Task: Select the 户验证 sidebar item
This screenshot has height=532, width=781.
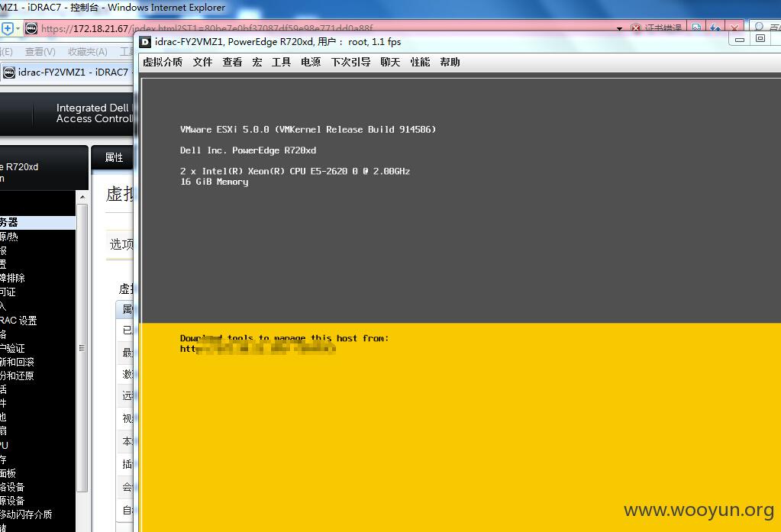Action: click(x=12, y=348)
